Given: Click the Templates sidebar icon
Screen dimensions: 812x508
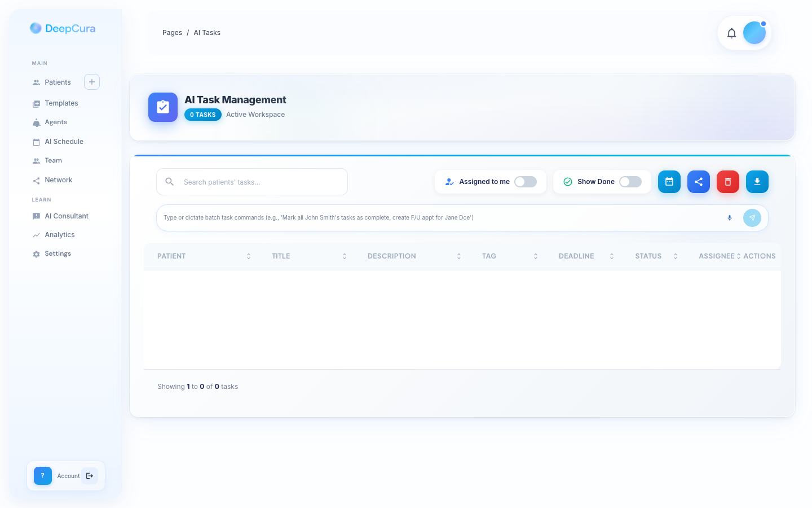Looking at the screenshot, I should click(36, 103).
